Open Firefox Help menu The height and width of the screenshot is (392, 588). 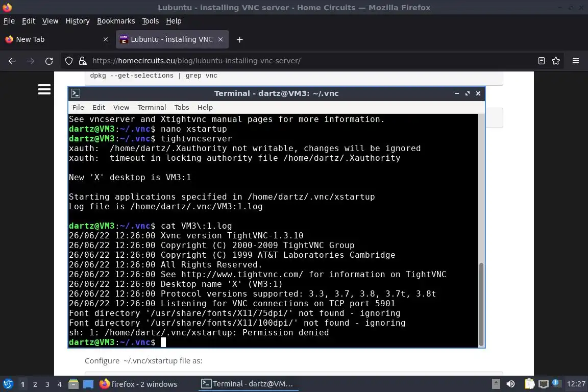(174, 21)
